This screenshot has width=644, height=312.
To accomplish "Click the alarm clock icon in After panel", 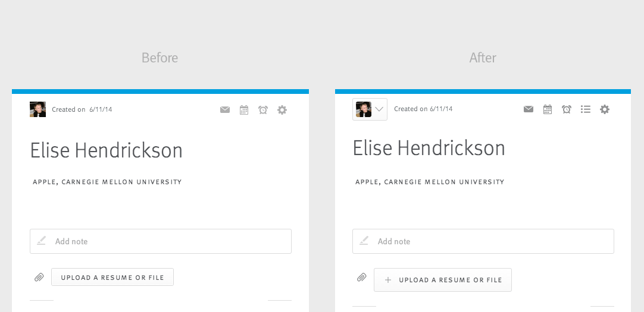I will (567, 109).
